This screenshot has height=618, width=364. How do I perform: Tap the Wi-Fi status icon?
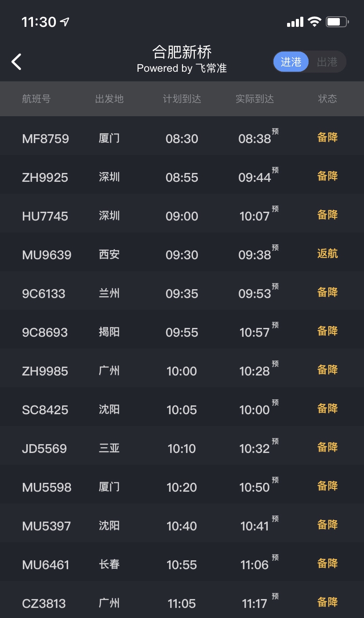(x=314, y=22)
